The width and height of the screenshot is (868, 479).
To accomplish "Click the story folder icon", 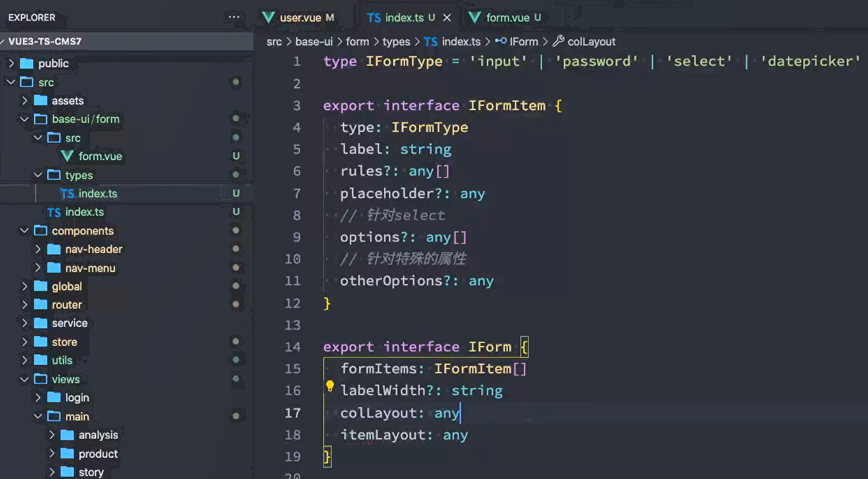I will (67, 472).
